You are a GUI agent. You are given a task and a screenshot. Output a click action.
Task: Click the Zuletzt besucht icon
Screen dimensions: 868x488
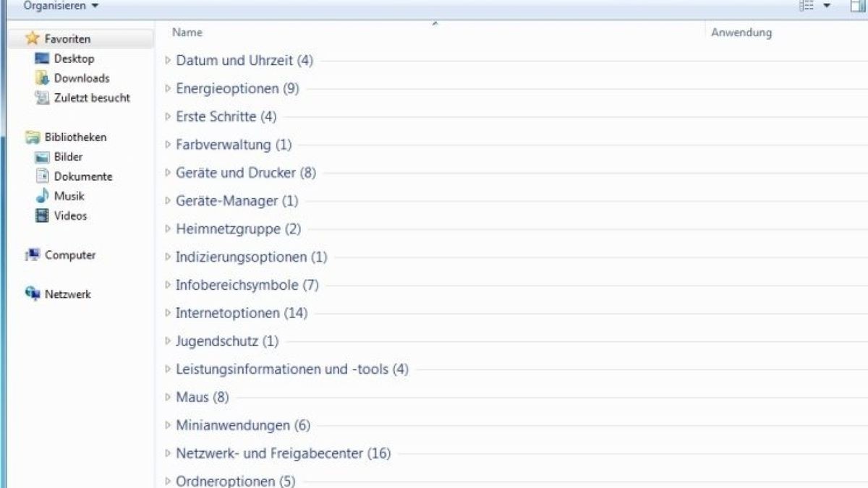[42, 98]
